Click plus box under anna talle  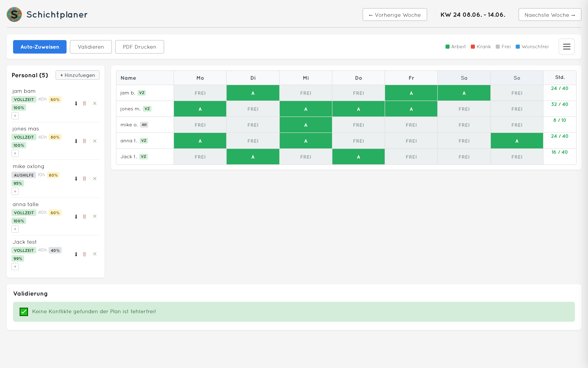[x=15, y=229]
